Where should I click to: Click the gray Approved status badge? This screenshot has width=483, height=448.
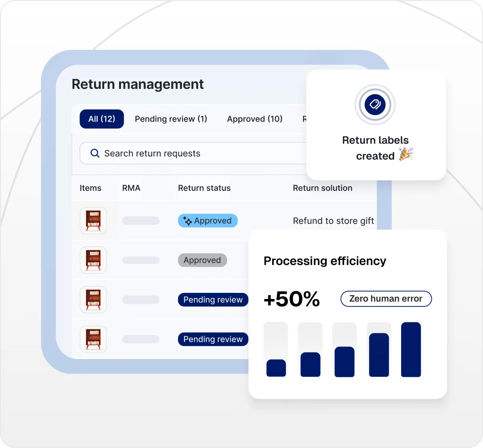coord(202,260)
